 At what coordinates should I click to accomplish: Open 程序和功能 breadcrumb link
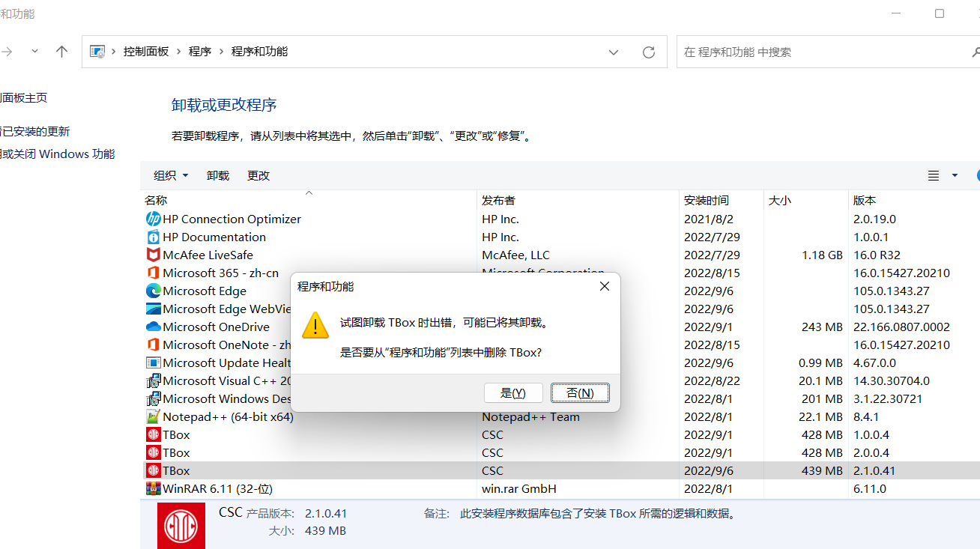tap(259, 52)
